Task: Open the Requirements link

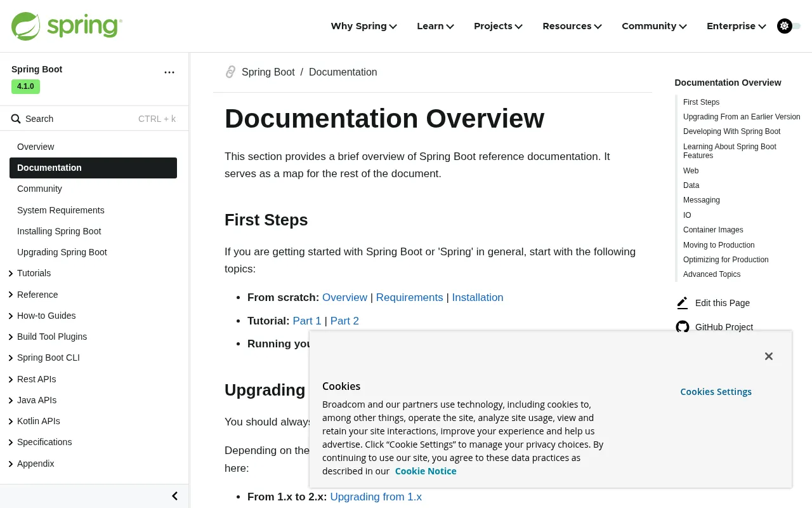Action: [410, 297]
